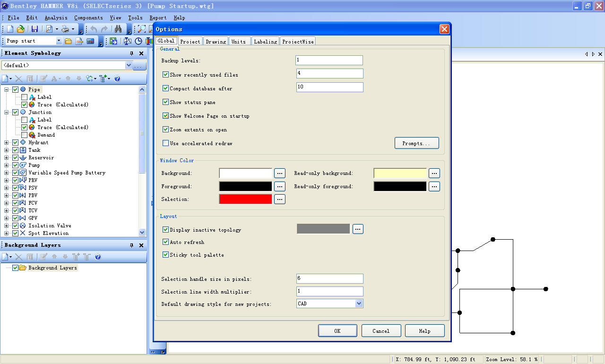605x364 pixels.
Task: Click the clock Times icon in toolbar
Action: [138, 41]
